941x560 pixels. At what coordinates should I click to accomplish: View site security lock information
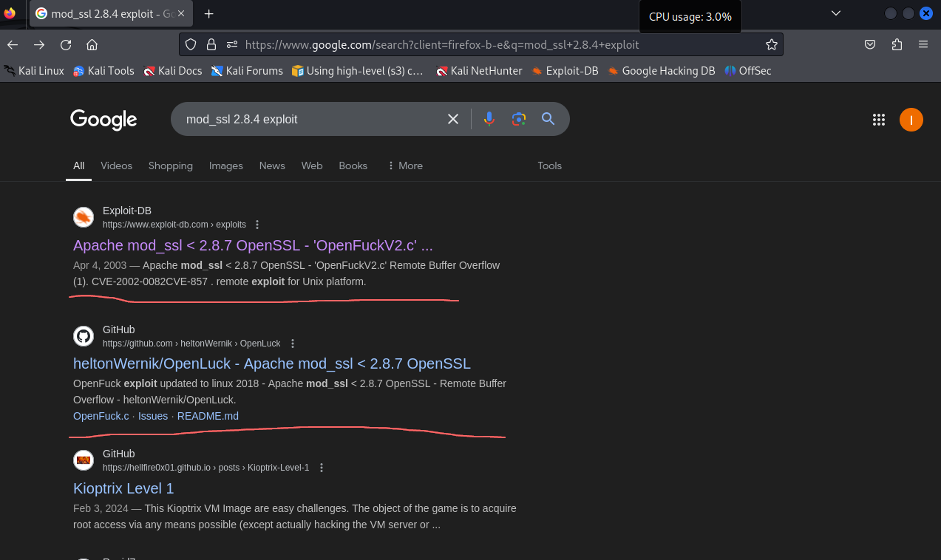tap(211, 44)
